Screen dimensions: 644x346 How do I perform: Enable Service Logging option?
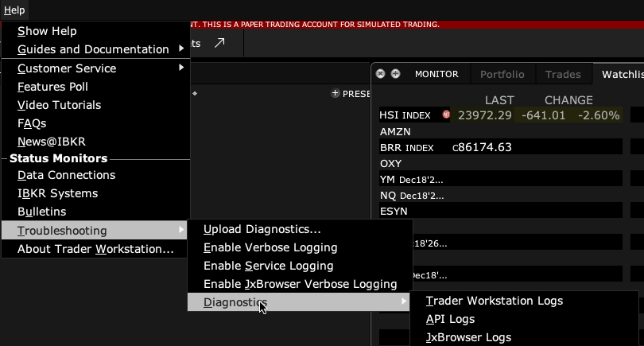tap(300, 266)
